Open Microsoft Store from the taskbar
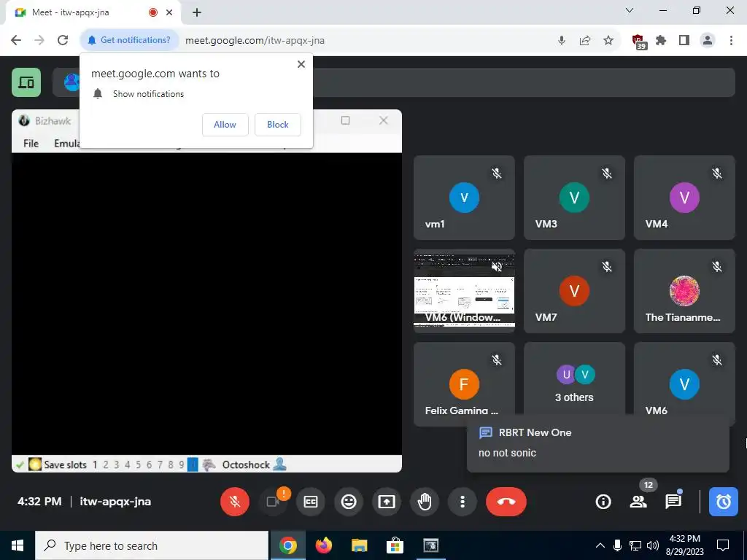Viewport: 747px width, 560px height. point(395,545)
